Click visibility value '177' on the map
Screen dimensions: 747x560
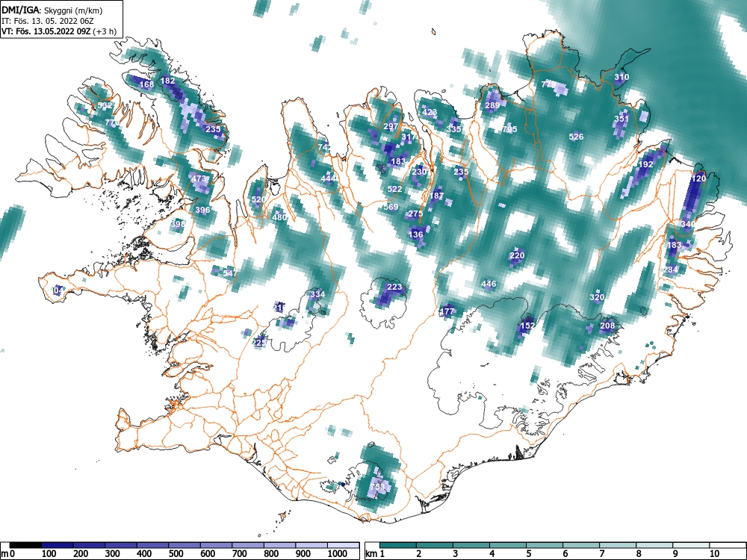click(x=447, y=311)
